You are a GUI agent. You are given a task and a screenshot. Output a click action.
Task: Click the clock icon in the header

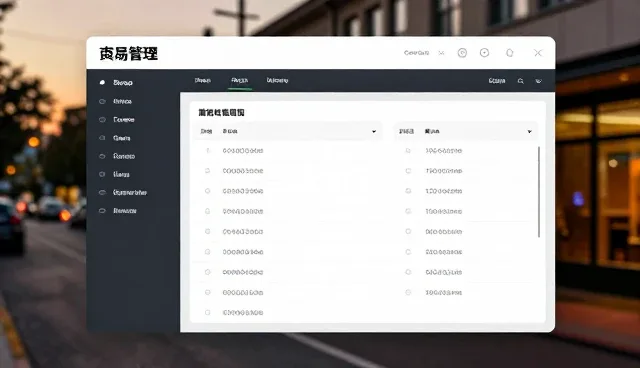point(462,53)
